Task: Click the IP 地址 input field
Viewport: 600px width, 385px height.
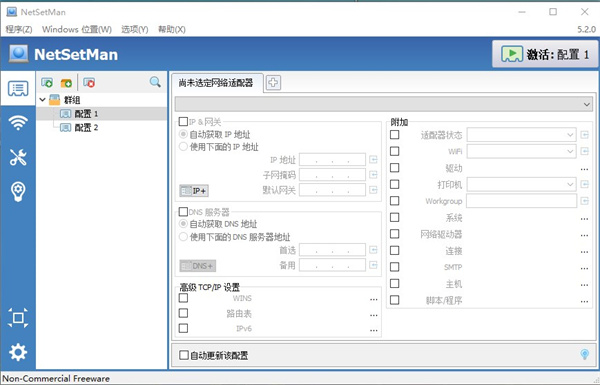Action: tap(332, 160)
